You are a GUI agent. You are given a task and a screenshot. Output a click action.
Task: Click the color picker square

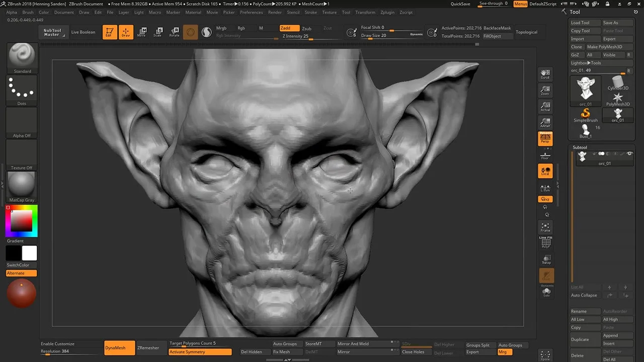coord(22,221)
